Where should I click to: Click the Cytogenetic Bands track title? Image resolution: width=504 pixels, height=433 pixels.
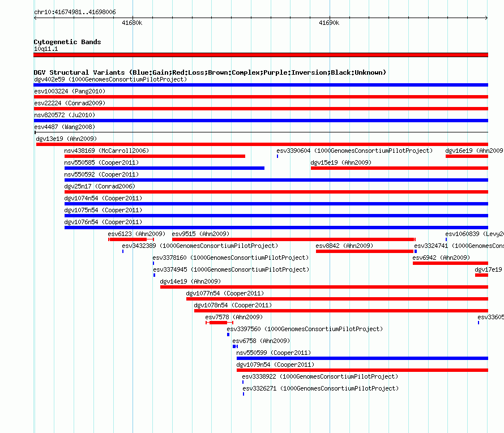67,42
